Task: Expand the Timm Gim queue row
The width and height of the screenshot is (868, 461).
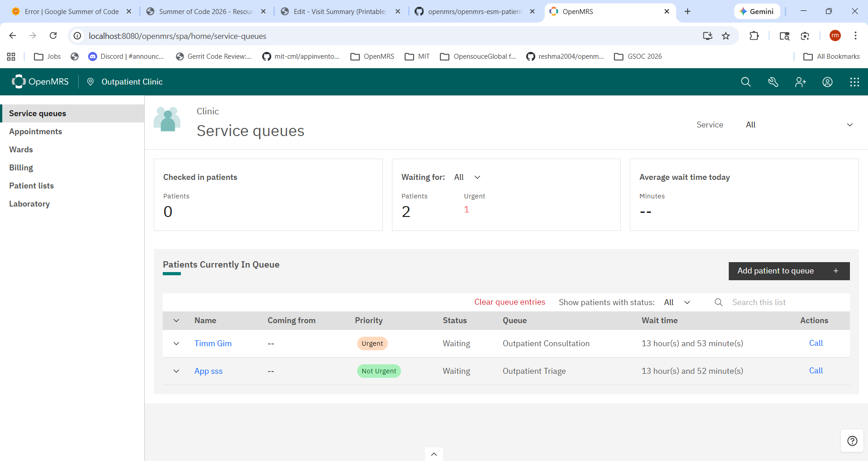Action: (176, 343)
